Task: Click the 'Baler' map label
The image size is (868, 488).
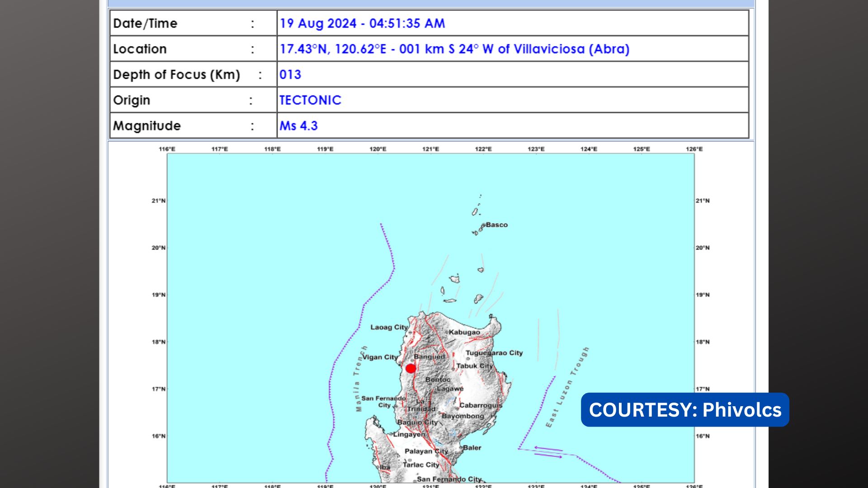Action: pyautogui.click(x=472, y=448)
